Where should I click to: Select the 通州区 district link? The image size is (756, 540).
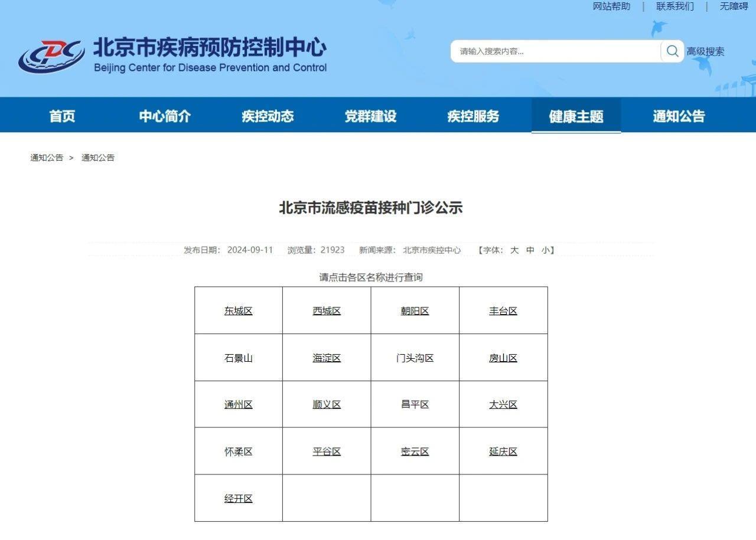[239, 405]
